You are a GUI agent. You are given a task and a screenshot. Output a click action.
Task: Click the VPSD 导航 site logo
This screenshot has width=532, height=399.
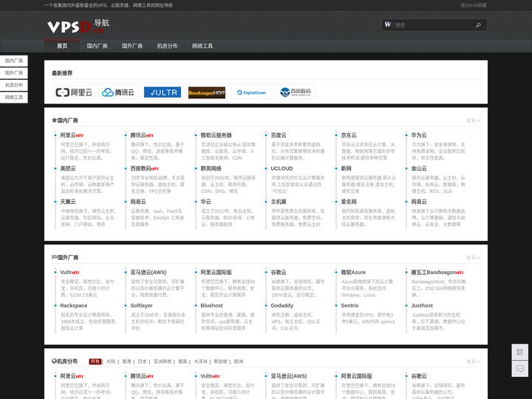tap(78, 26)
